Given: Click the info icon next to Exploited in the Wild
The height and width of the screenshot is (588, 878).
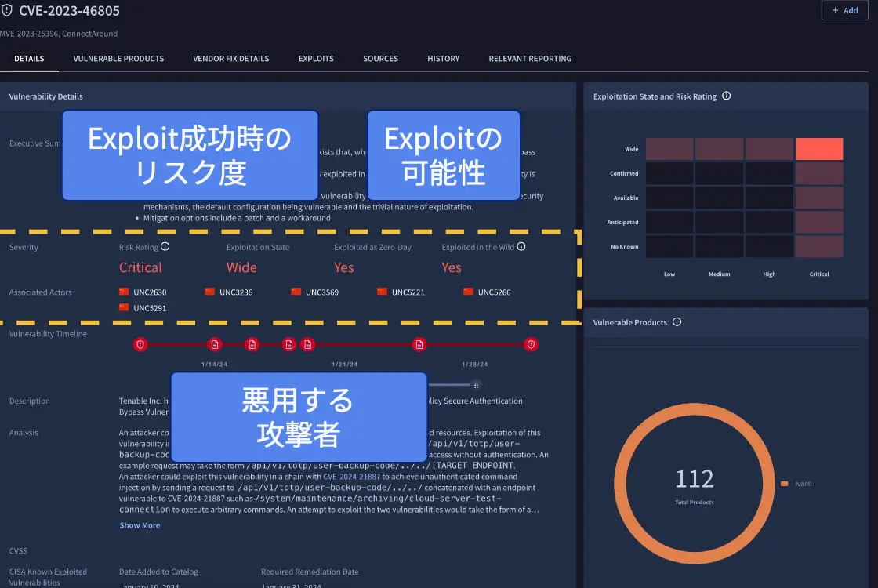Looking at the screenshot, I should [x=521, y=246].
